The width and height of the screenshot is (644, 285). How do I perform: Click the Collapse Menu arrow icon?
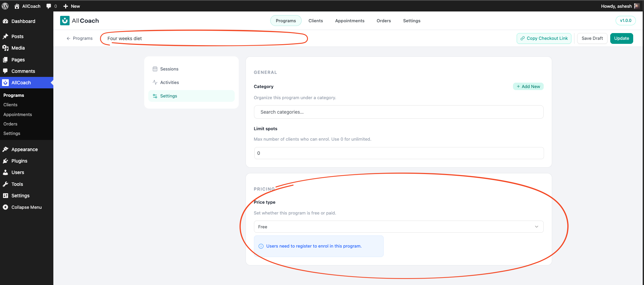[x=5, y=207]
